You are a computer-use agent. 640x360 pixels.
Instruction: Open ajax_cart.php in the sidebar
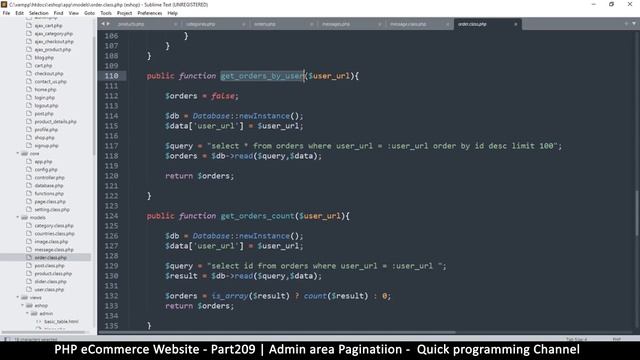tap(48, 26)
